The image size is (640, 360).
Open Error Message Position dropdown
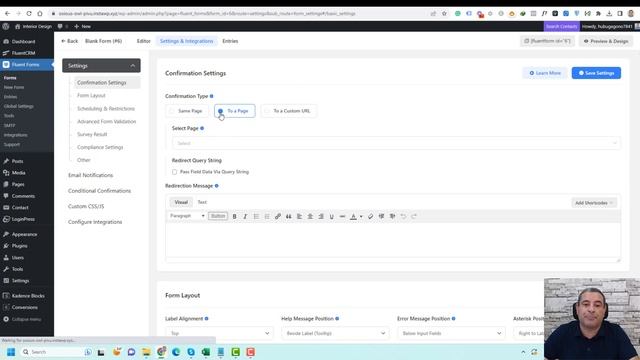(x=451, y=333)
